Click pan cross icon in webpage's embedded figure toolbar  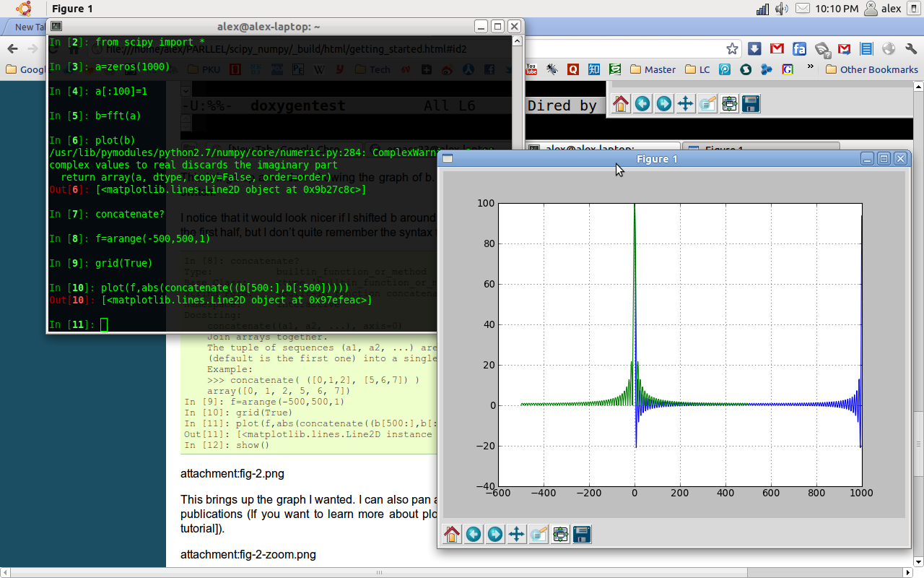[686, 104]
